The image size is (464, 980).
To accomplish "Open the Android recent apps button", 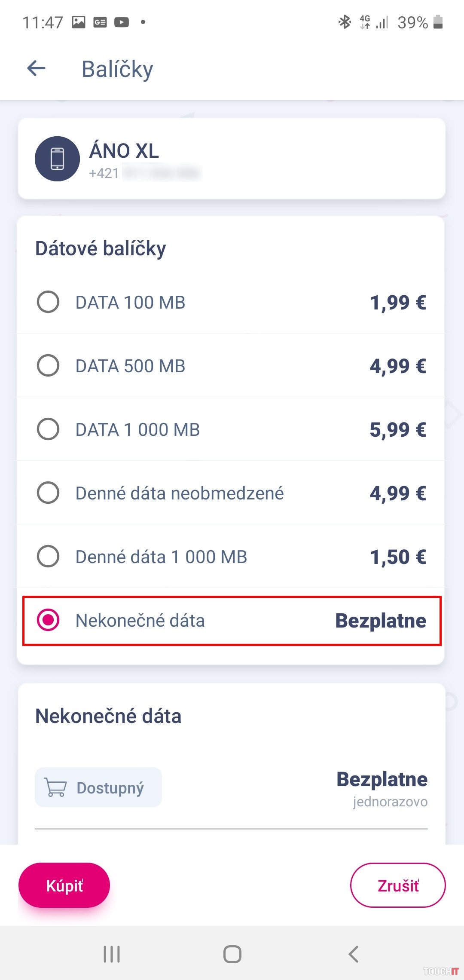I will [x=112, y=954].
